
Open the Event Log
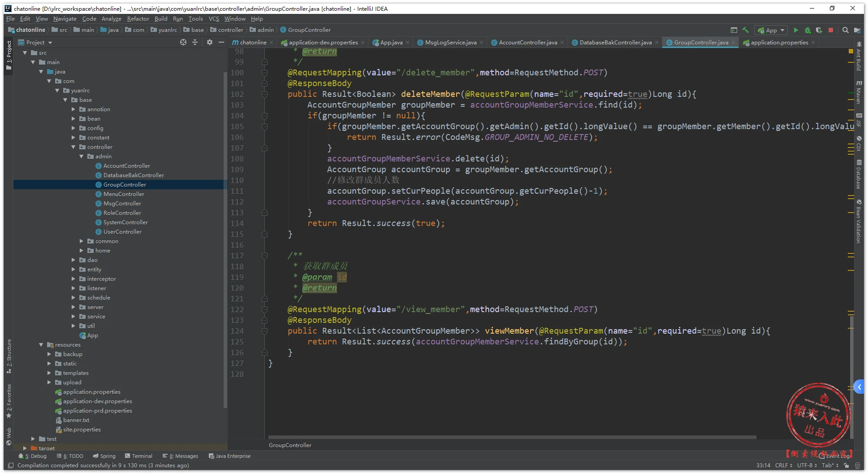click(x=836, y=456)
